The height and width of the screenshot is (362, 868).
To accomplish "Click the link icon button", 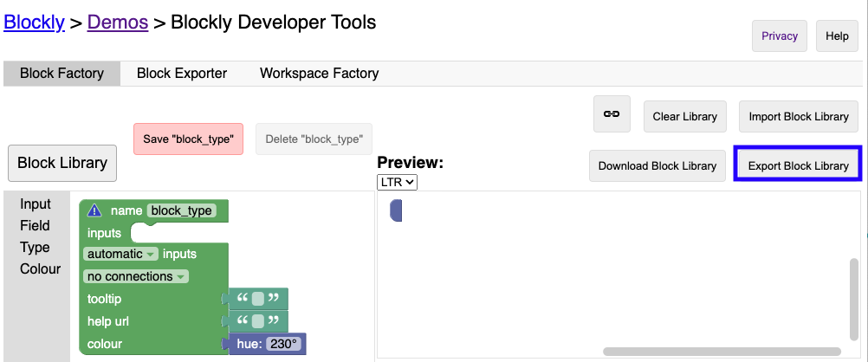I will (612, 114).
